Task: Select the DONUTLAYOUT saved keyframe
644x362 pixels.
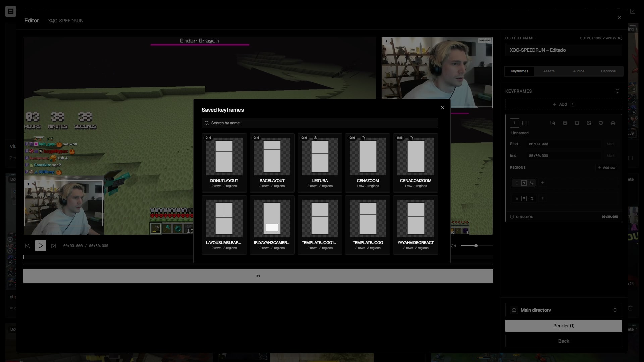Action: [224, 163]
